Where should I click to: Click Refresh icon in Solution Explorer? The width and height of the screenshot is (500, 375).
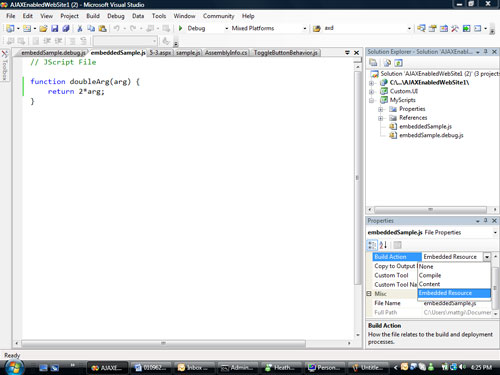(x=398, y=63)
